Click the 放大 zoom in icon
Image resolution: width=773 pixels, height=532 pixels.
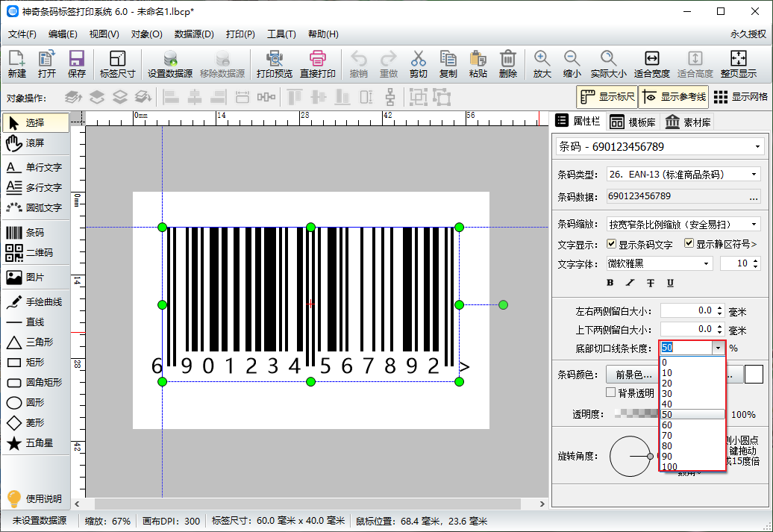(542, 64)
